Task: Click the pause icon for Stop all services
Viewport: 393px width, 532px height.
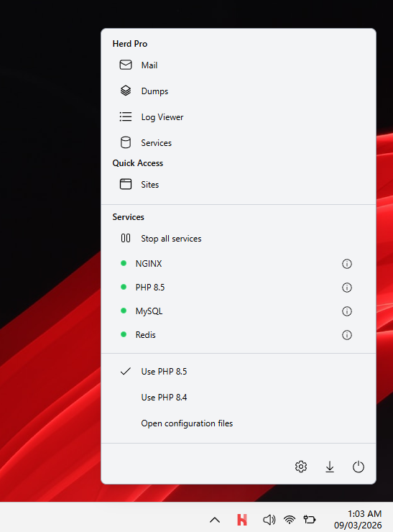Action: [126, 238]
